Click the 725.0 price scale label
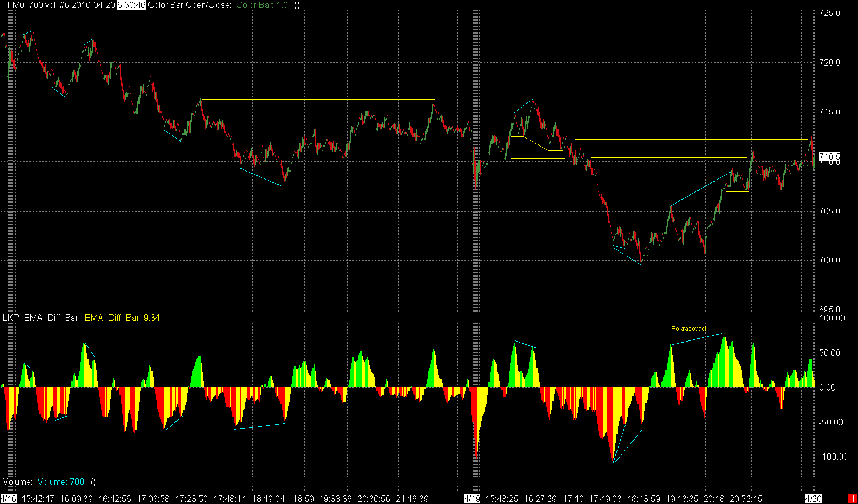Viewport: 858px width, 504px height. pyautogui.click(x=830, y=13)
